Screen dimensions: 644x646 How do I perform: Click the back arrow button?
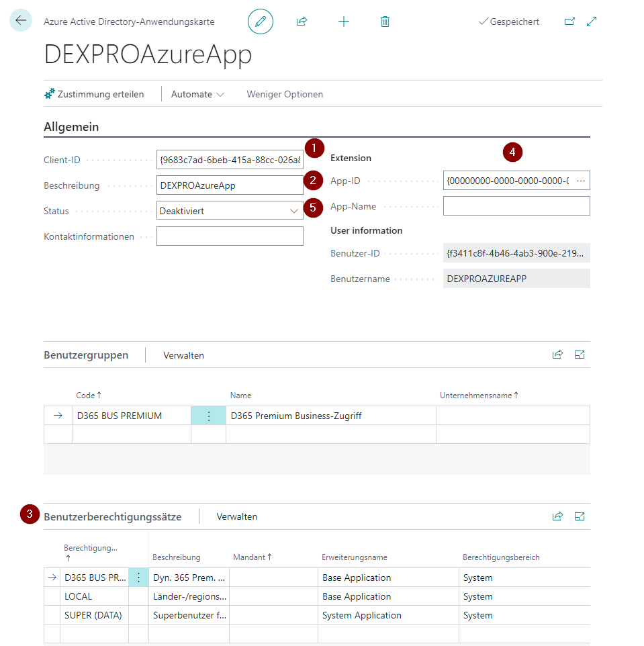[x=21, y=21]
